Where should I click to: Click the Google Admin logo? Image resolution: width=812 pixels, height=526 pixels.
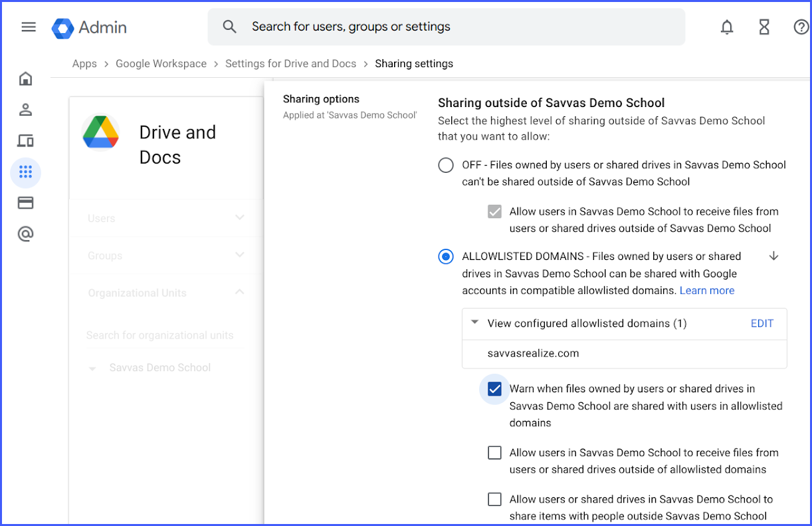pyautogui.click(x=90, y=27)
